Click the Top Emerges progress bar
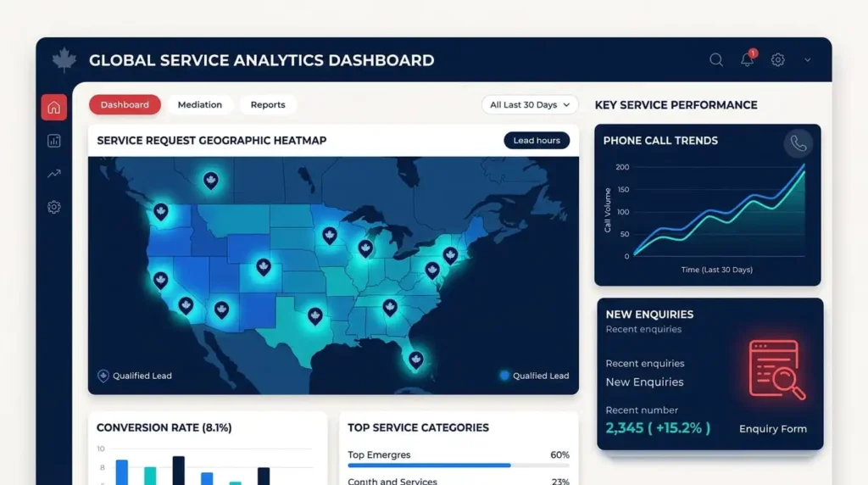This screenshot has height=485, width=868. click(459, 465)
